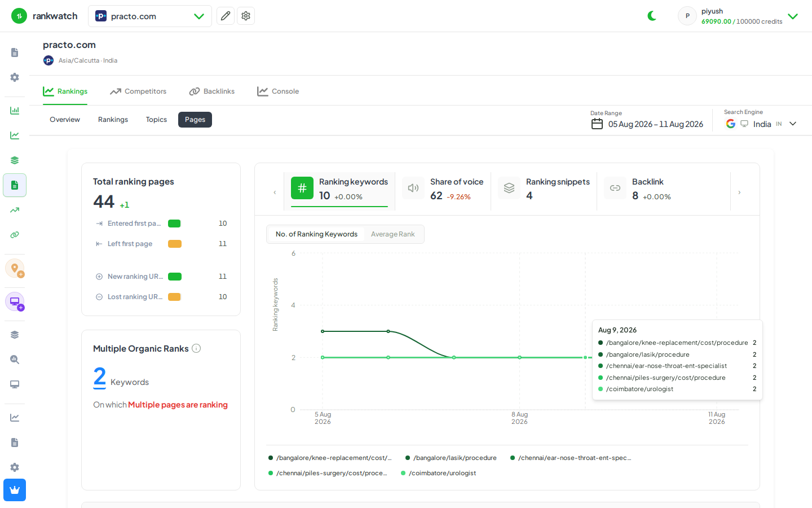Click the green trending arrow sidebar icon
812x508 pixels.
click(15, 210)
